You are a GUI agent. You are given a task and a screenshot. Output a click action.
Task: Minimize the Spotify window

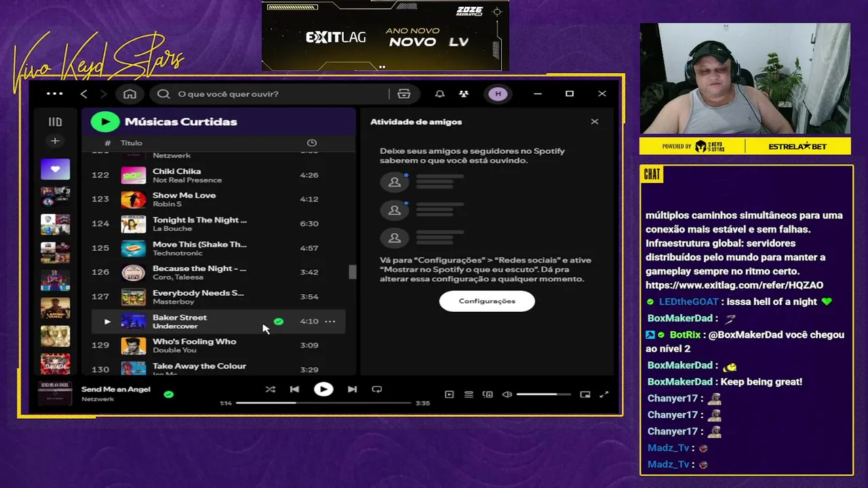click(x=538, y=94)
